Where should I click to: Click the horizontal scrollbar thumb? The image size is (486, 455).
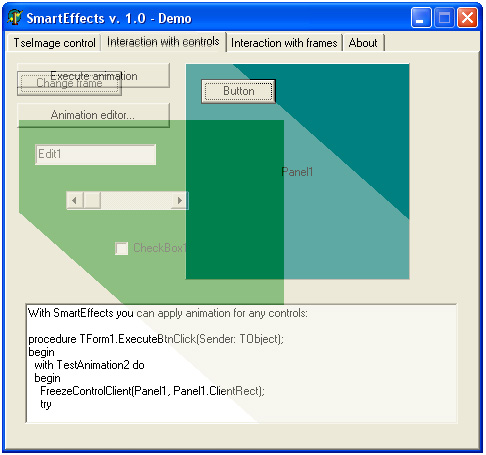(x=92, y=200)
